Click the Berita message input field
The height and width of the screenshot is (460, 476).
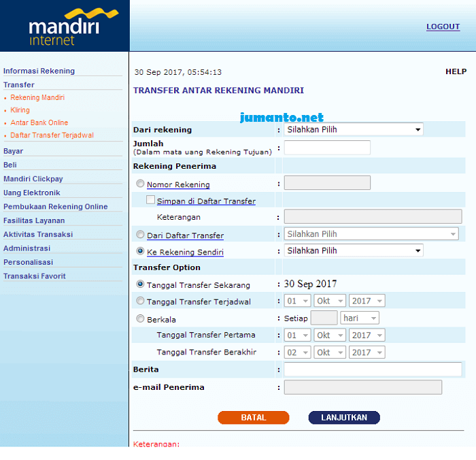[x=373, y=369]
